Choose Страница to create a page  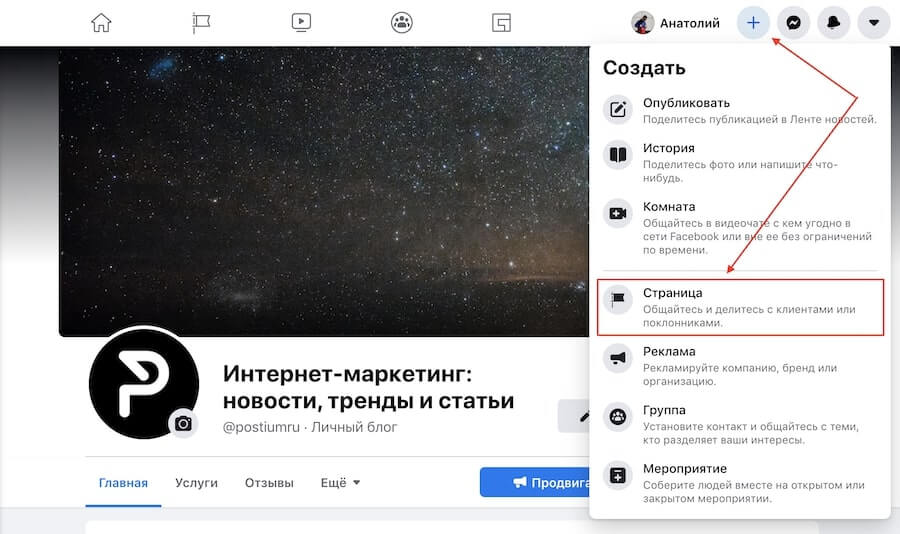pos(740,307)
